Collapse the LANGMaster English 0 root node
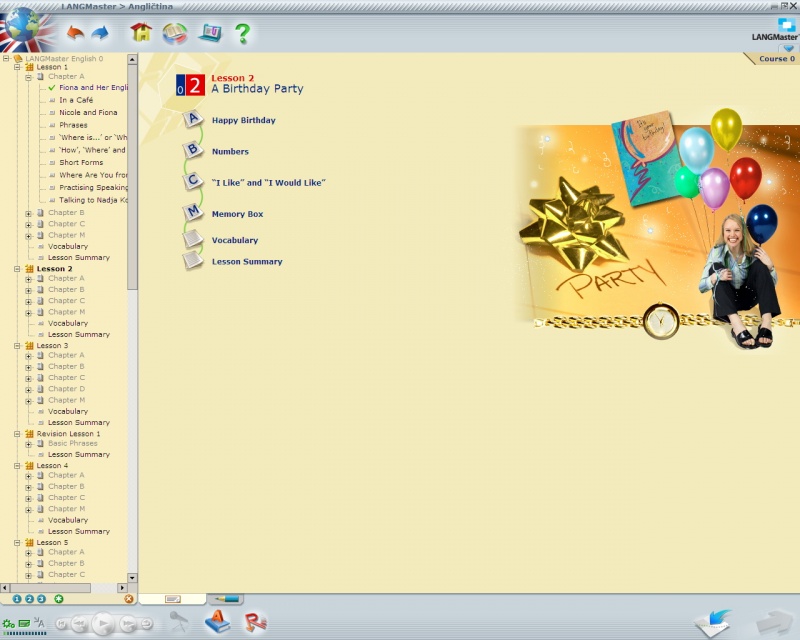 click(x=6, y=59)
